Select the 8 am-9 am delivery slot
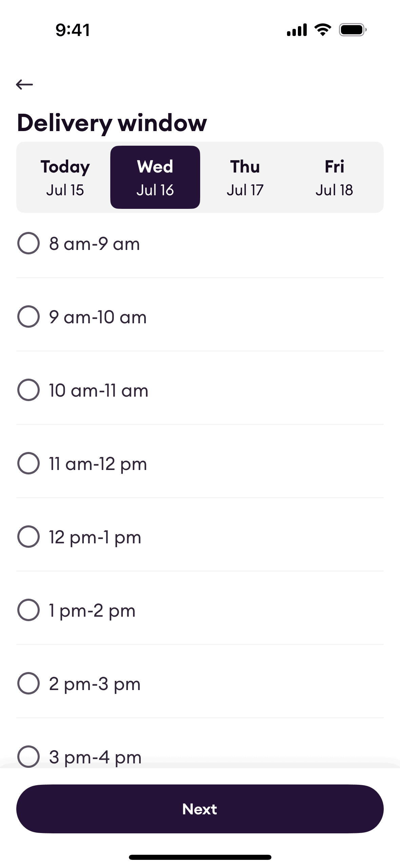 pyautogui.click(x=28, y=243)
